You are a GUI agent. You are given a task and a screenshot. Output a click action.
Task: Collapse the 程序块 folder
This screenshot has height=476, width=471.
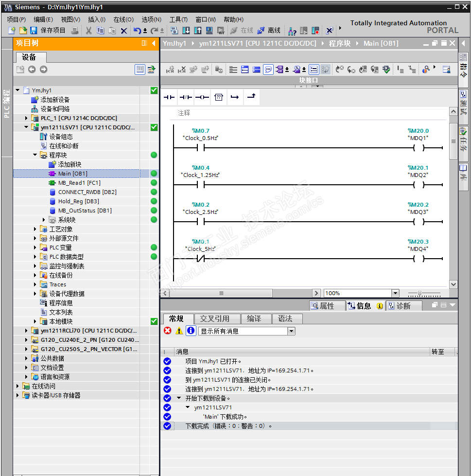[35, 155]
